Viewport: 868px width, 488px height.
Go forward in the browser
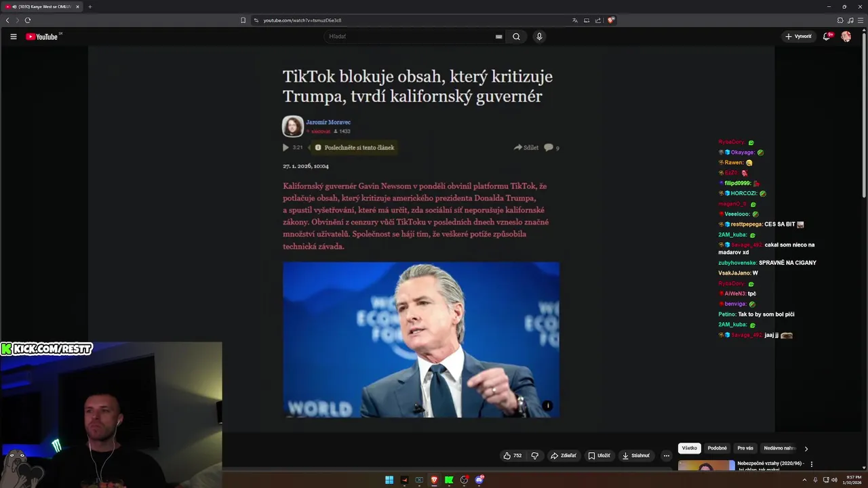(x=18, y=20)
